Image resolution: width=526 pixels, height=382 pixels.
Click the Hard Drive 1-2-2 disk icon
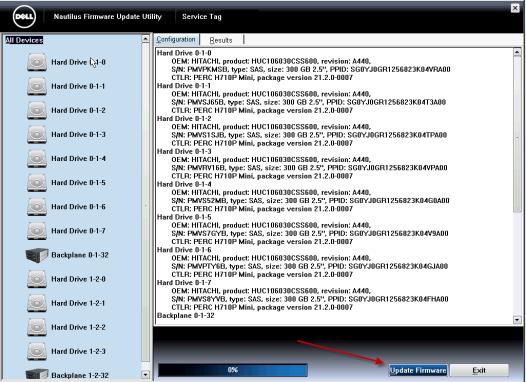click(x=37, y=327)
